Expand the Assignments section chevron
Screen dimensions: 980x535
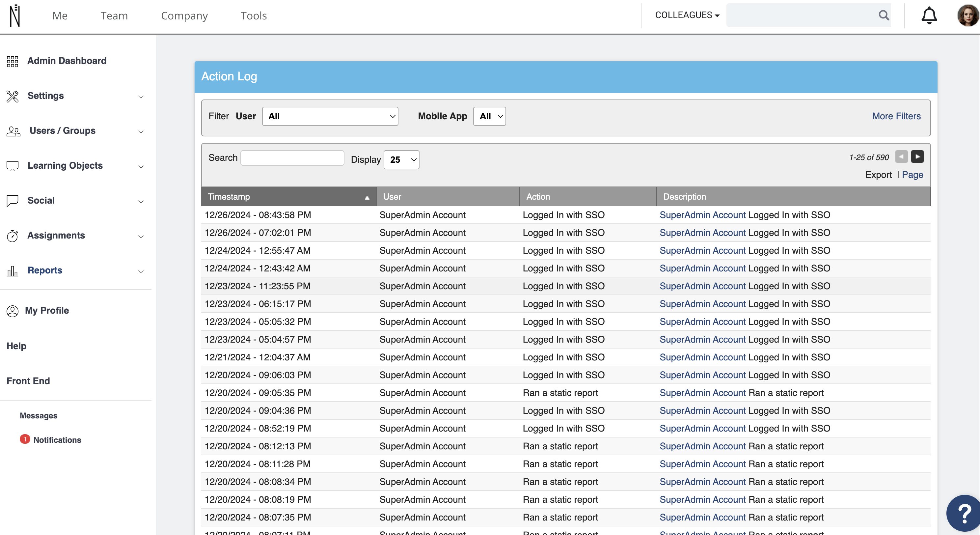coord(141,236)
